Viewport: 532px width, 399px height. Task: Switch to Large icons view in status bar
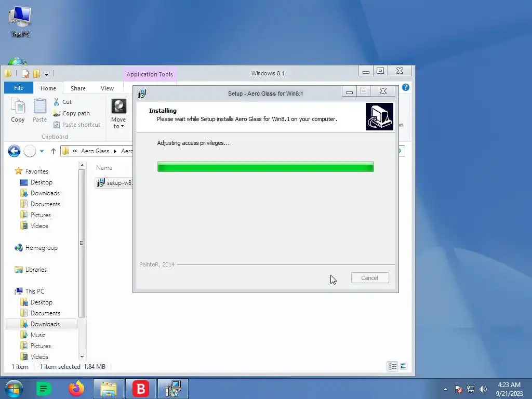pyautogui.click(x=404, y=366)
